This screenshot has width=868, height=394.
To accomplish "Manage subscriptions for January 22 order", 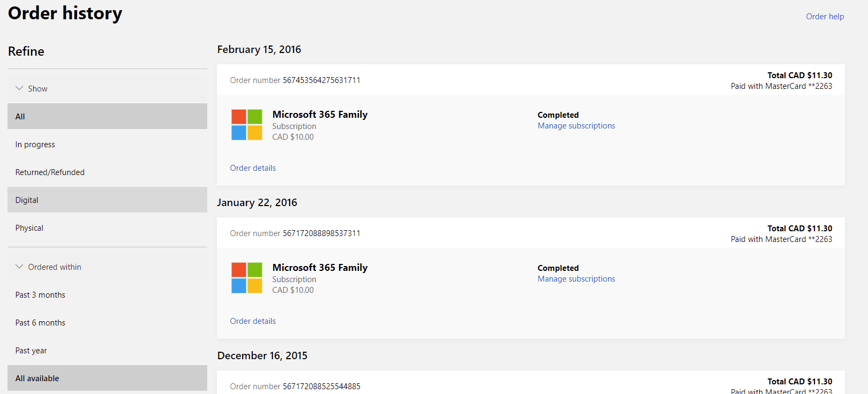I will (576, 279).
